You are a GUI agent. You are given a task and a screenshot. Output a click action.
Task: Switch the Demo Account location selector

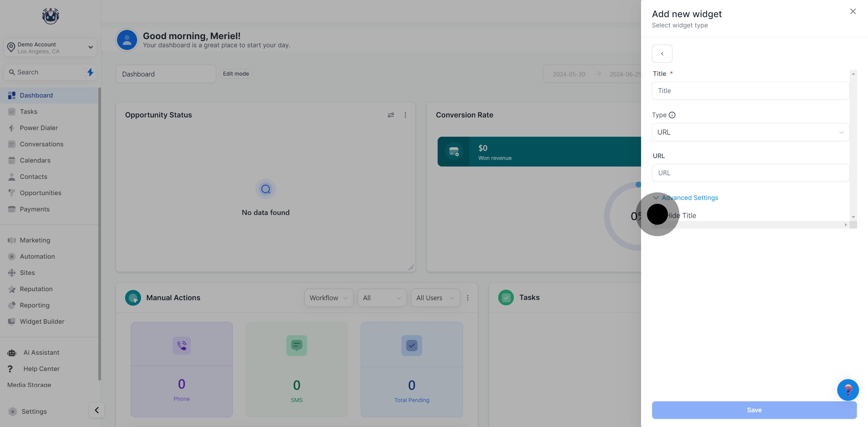click(x=50, y=48)
